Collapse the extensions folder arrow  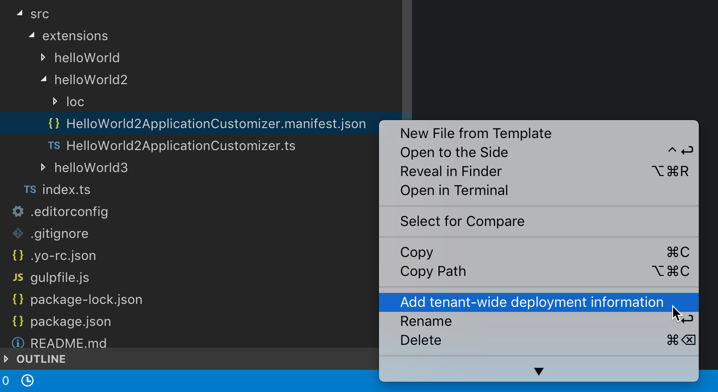[32, 35]
